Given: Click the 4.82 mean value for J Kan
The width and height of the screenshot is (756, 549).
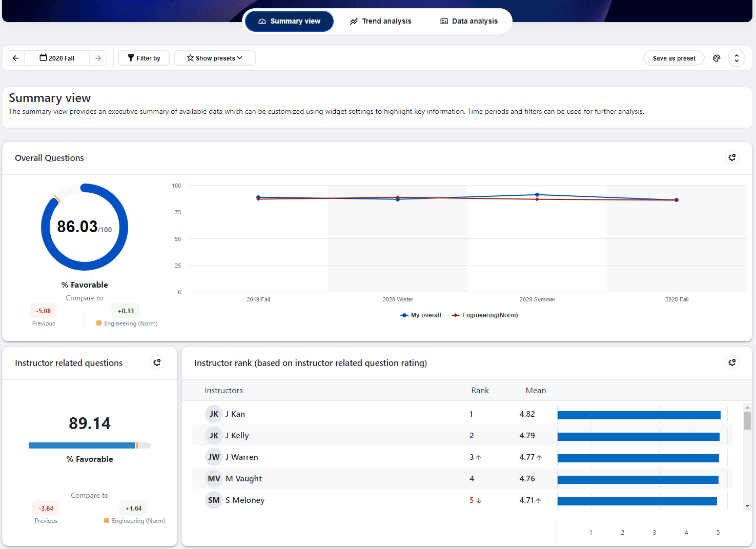Looking at the screenshot, I should (527, 414).
